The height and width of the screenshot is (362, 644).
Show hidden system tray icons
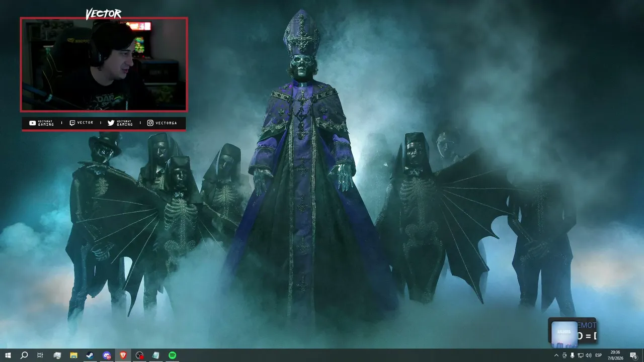pos(556,355)
